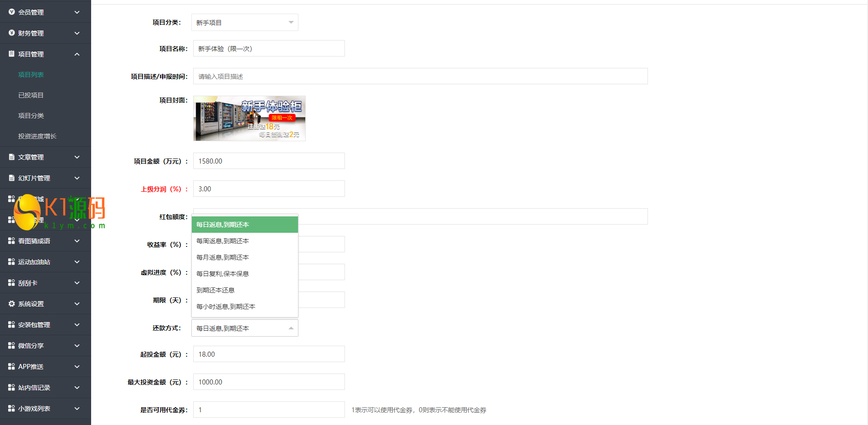Expand 文章管理 using its chevron
The width and height of the screenshot is (868, 425).
[77, 157]
